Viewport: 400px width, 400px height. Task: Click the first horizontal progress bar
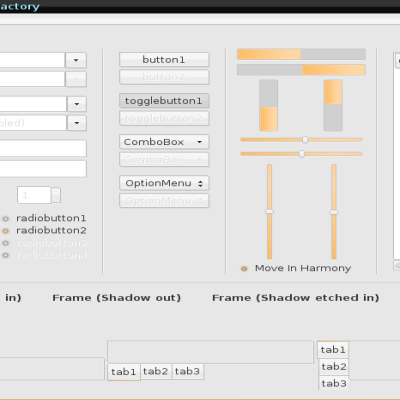point(301,54)
